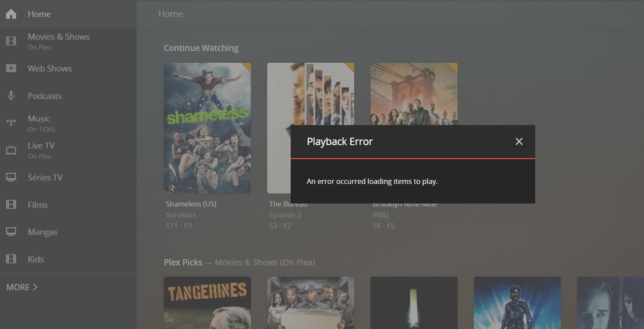Click the poster of people holding a box

[x=311, y=303]
